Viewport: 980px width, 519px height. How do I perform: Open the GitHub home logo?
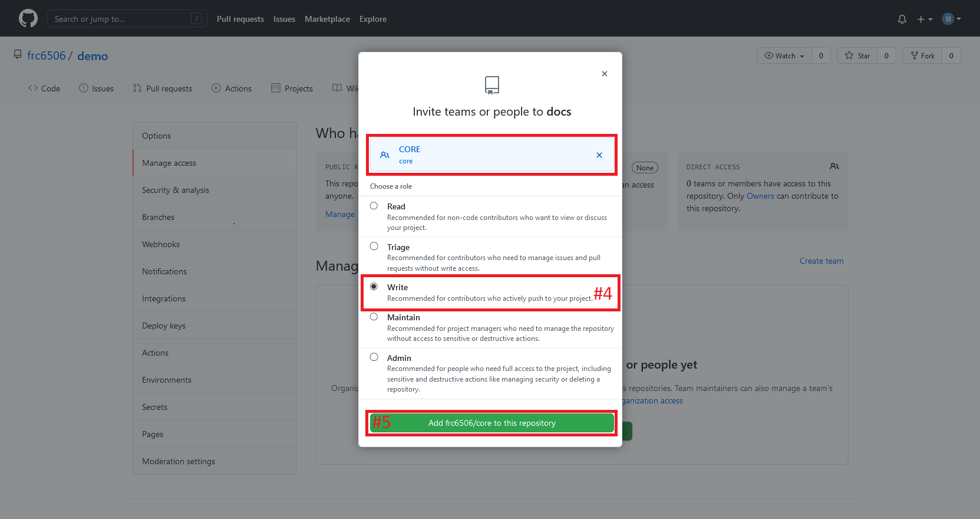click(28, 18)
